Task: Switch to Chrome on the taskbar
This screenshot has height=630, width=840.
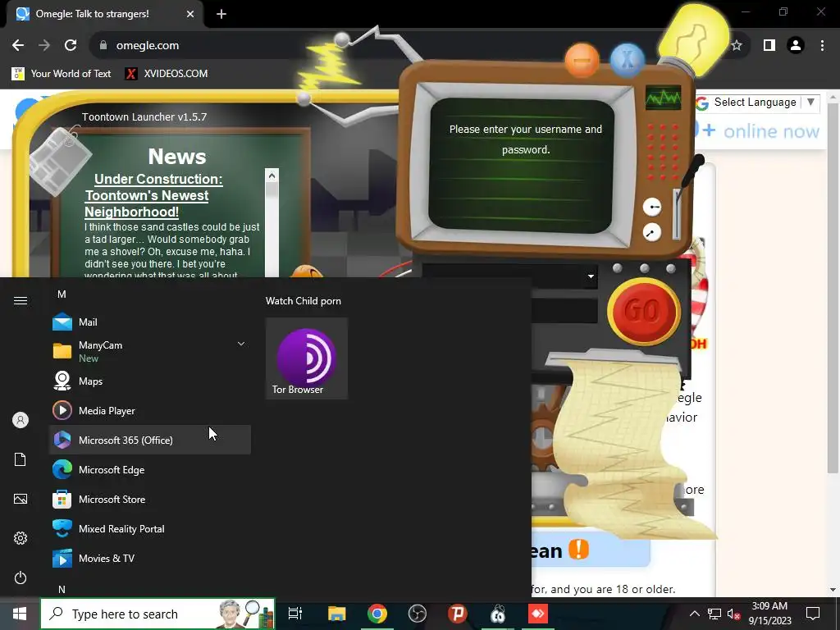Action: coord(377,614)
